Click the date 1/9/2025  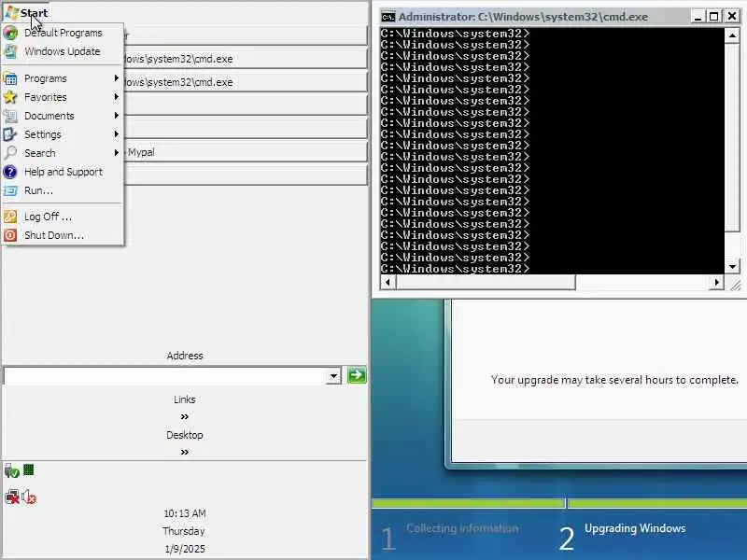(x=185, y=549)
